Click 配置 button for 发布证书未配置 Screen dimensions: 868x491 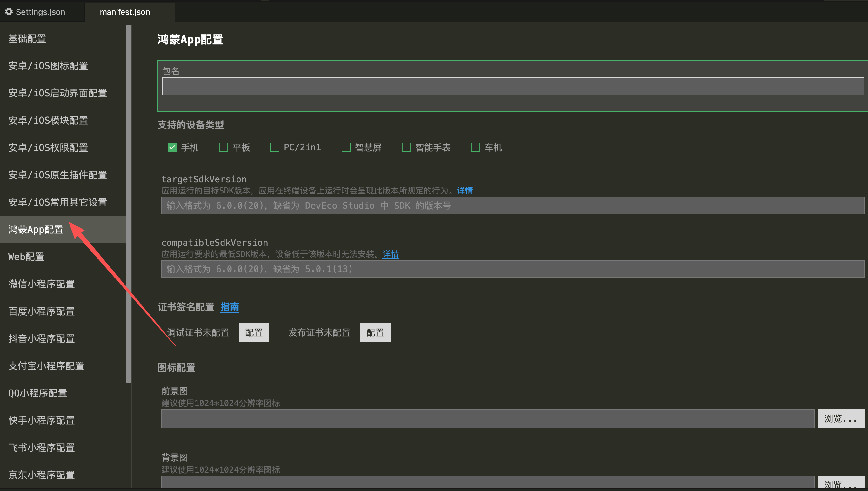375,332
